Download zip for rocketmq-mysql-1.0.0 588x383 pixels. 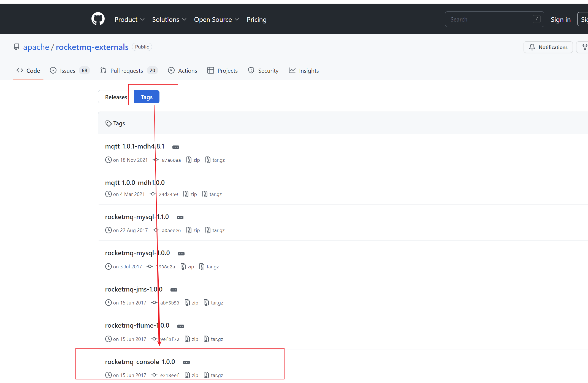pos(187,267)
